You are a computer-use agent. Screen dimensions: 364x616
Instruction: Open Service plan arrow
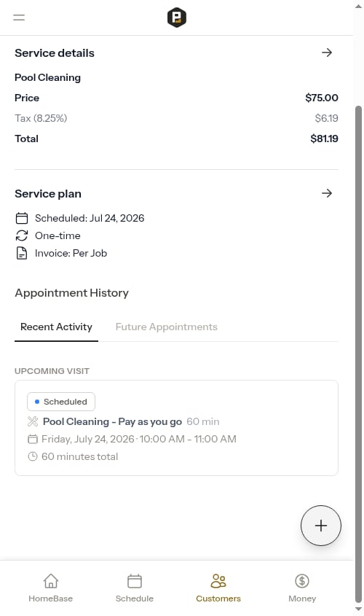click(327, 193)
